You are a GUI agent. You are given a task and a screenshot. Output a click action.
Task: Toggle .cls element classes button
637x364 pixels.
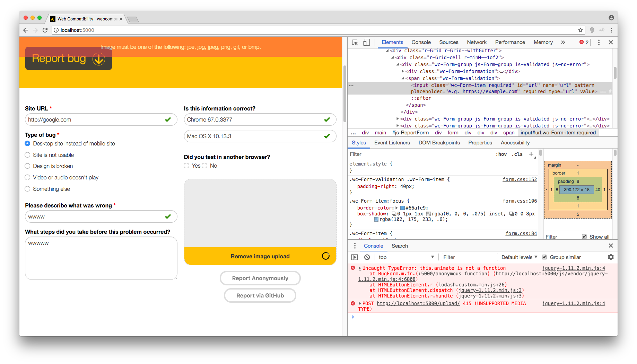(x=517, y=154)
